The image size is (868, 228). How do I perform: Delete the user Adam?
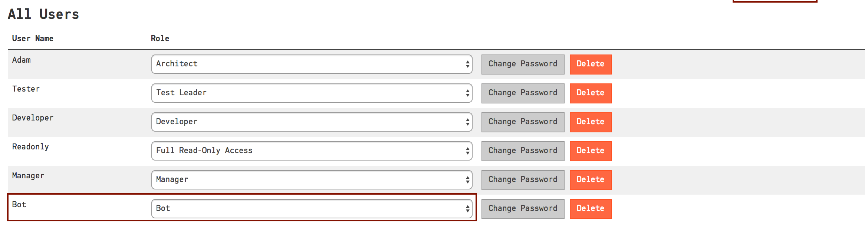coord(591,64)
